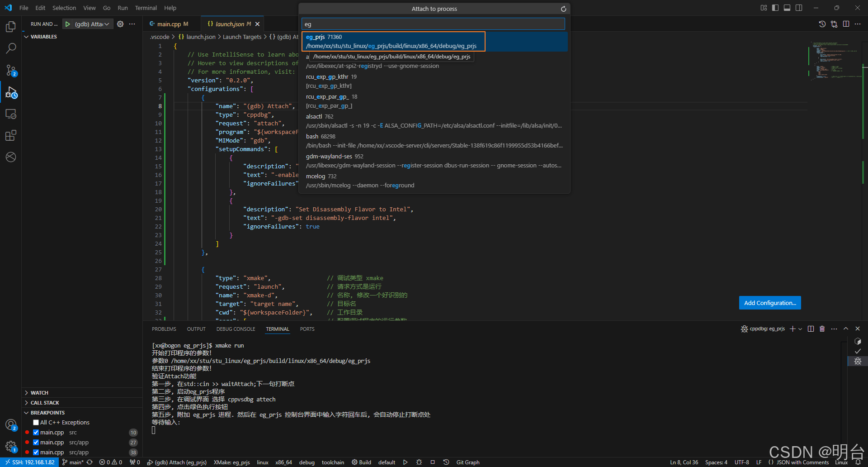Start debugging with green play button
This screenshot has height=467, width=868.
(x=67, y=24)
